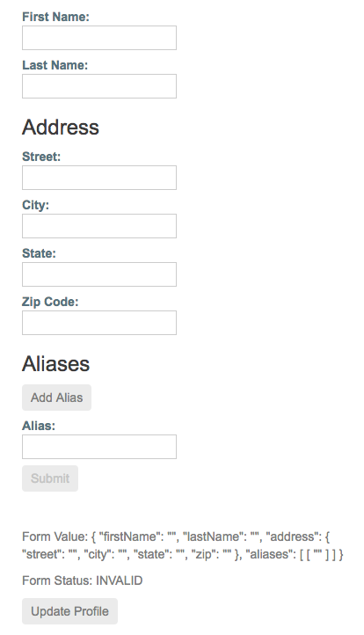The width and height of the screenshot is (364, 635).
Task: Click the First Name input field
Action: click(99, 38)
